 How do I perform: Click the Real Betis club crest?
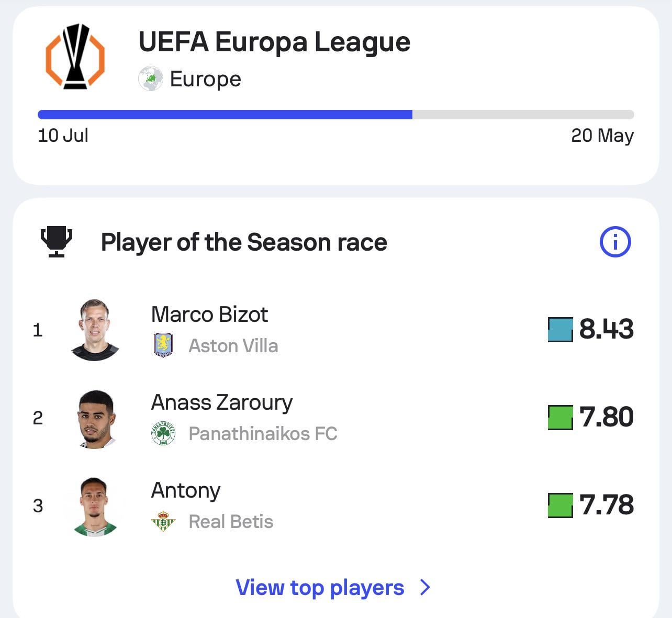coord(163,522)
